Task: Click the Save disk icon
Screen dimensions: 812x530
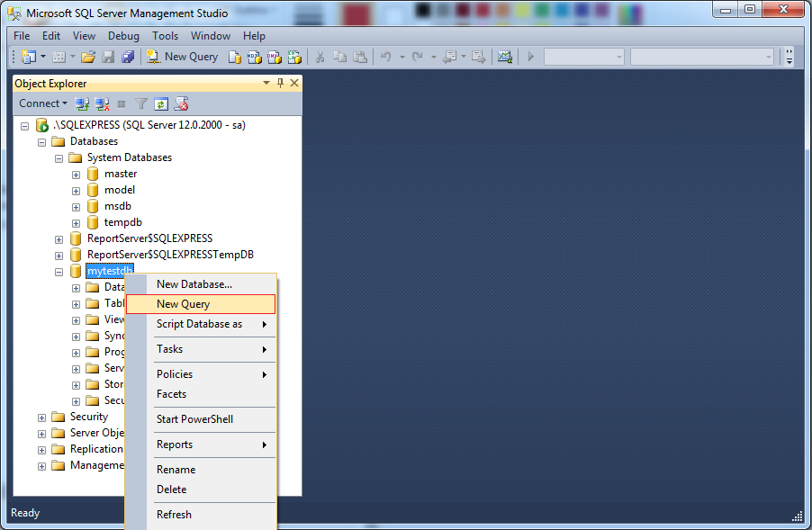Action: [108, 57]
